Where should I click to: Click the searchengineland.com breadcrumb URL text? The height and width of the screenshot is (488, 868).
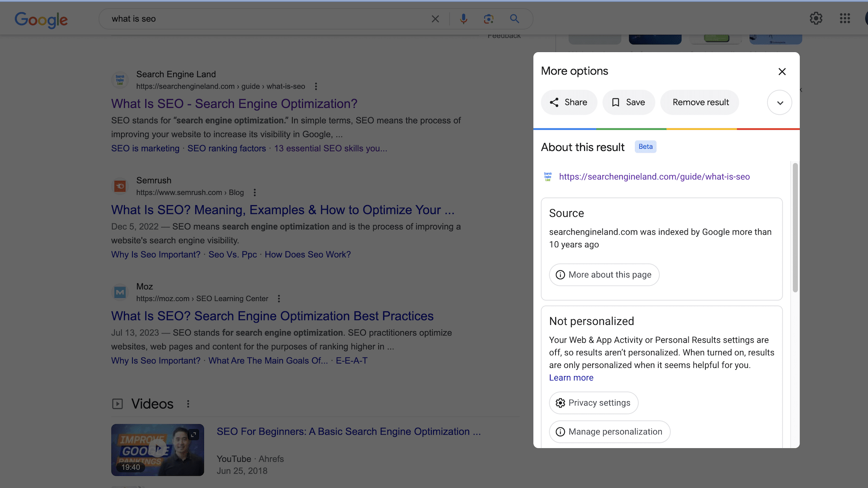(221, 86)
